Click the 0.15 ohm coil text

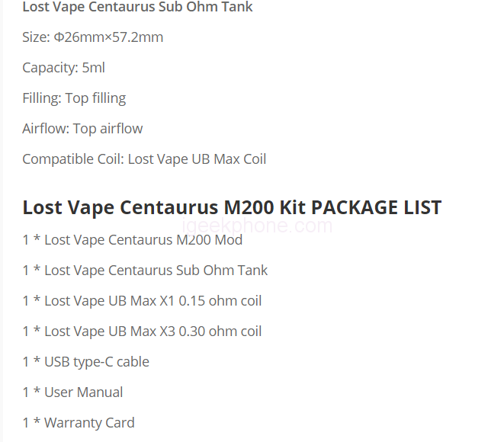(x=220, y=301)
